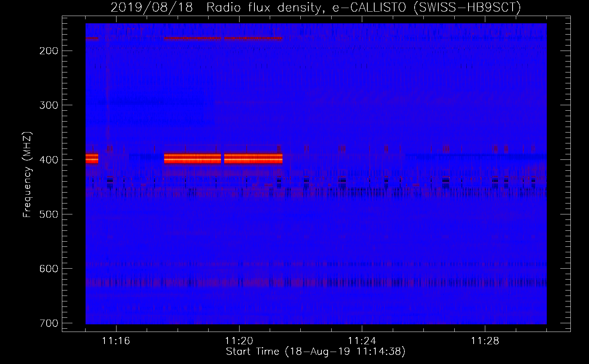Click the 700 frequency tick label
This screenshot has height=364, width=589.
[x=48, y=323]
